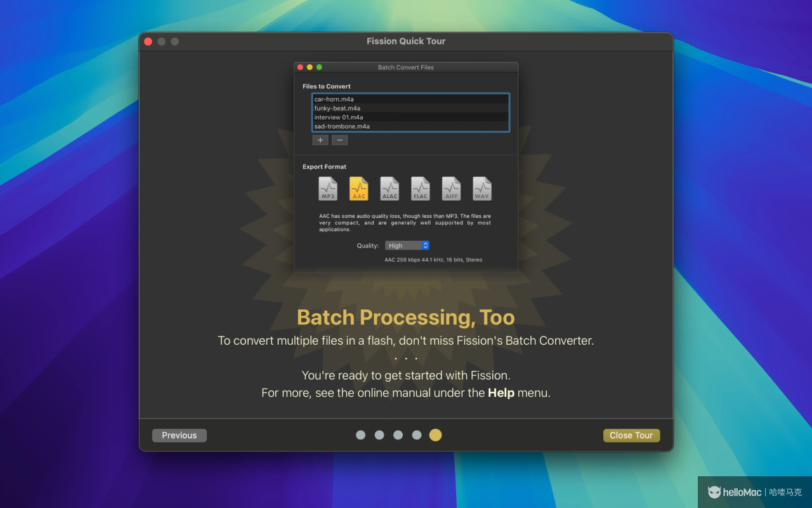
Task: Click the Close Tour button
Action: click(x=631, y=436)
